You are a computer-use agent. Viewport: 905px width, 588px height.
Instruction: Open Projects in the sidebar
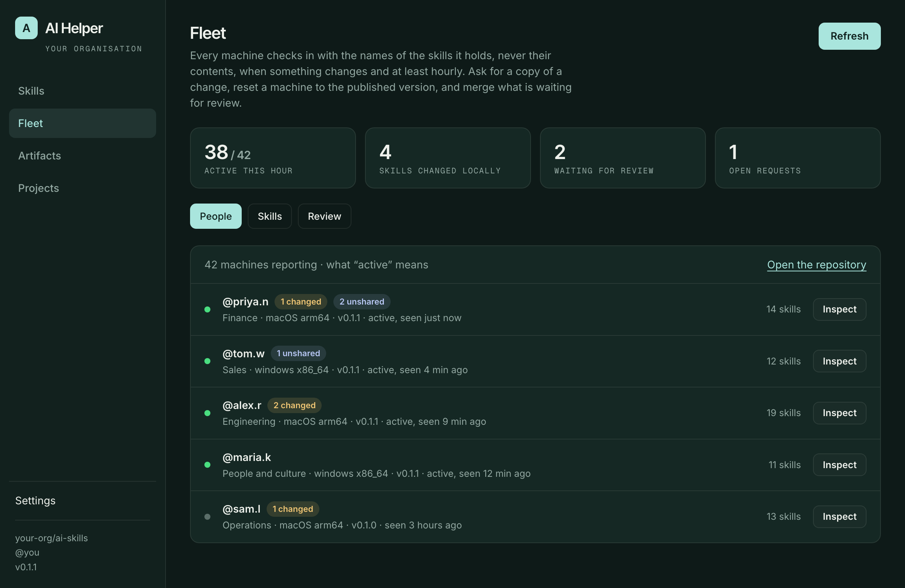(x=83, y=188)
